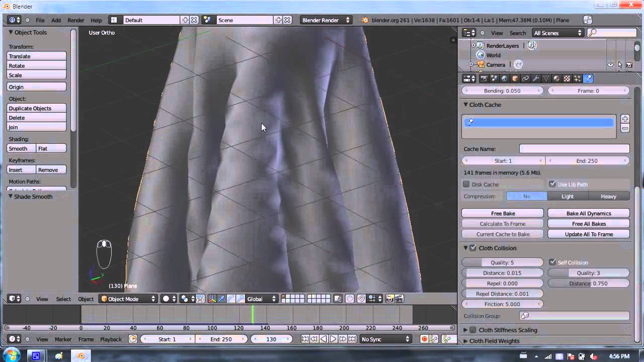
Task: Click the OpenGL render animation clapper icon
Action: pyautogui.click(x=399, y=299)
